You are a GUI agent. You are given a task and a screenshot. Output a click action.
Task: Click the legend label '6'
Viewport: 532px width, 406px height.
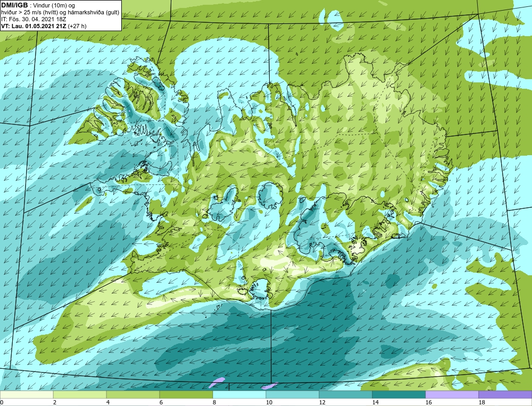pos(161,402)
